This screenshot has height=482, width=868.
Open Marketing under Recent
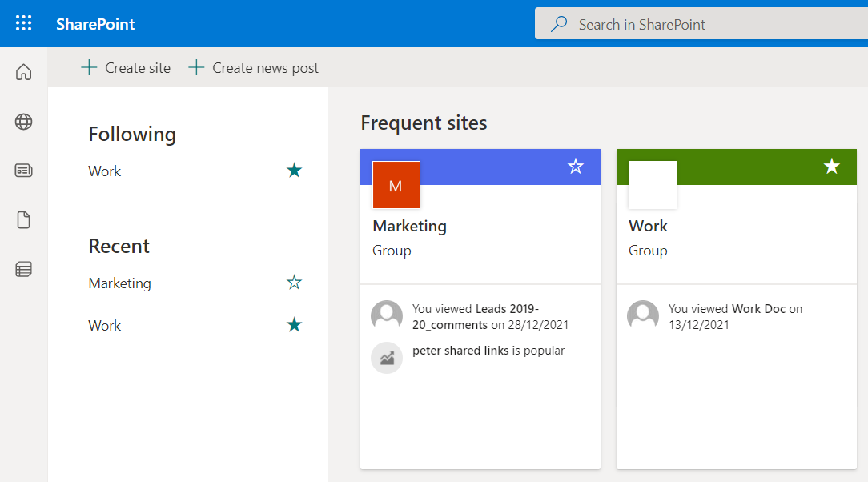pyautogui.click(x=119, y=283)
